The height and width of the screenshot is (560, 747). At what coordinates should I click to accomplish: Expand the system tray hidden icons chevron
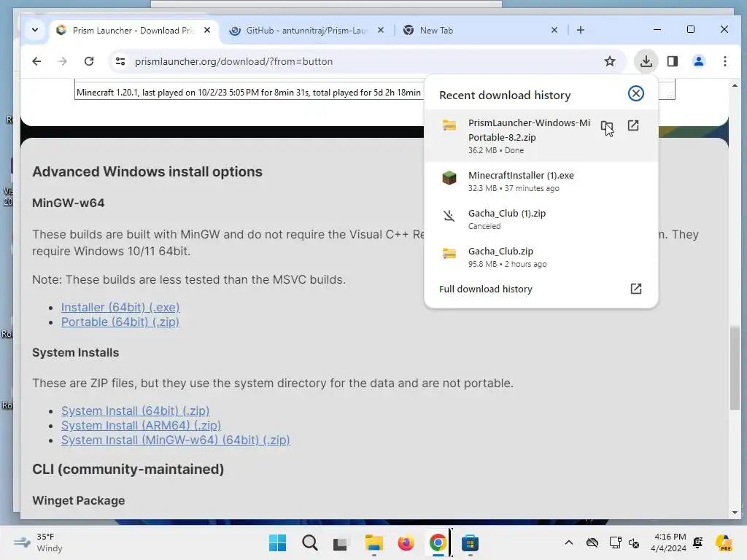coord(569,542)
